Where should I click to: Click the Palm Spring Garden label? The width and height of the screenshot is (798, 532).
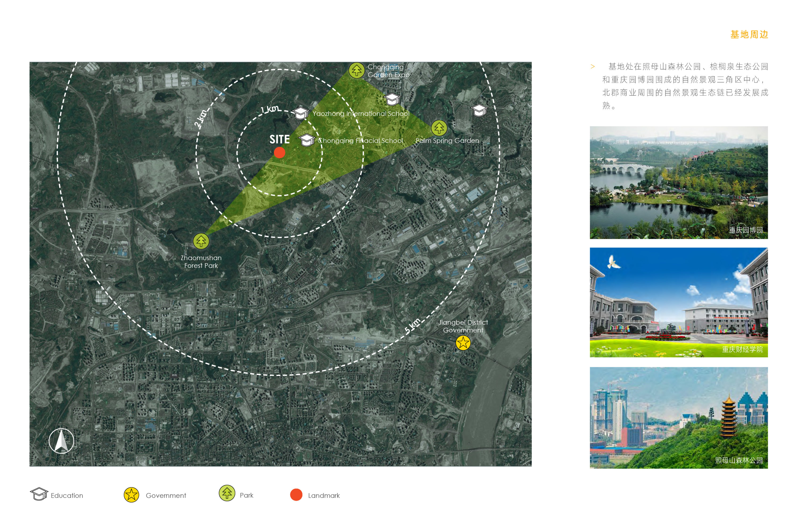[447, 140]
